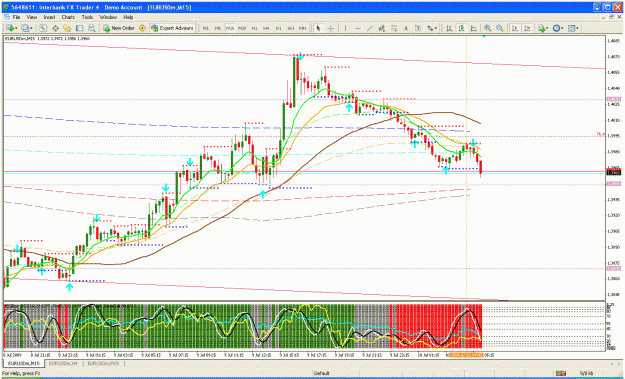Toggle Chart Shift
The height and width of the screenshot is (379, 625).
point(527,28)
